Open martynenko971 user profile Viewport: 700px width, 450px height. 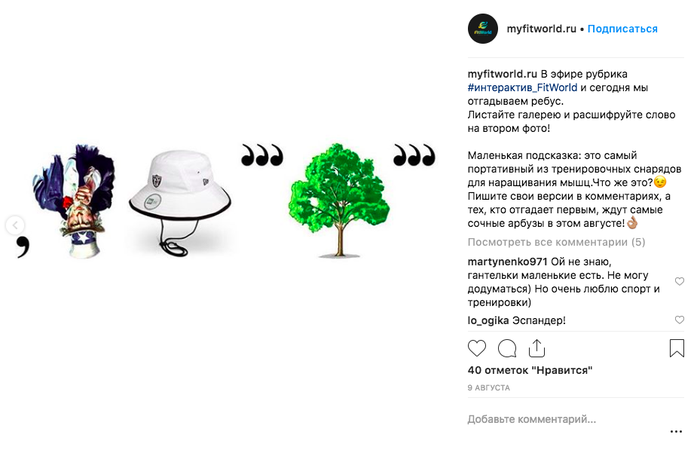[508, 262]
